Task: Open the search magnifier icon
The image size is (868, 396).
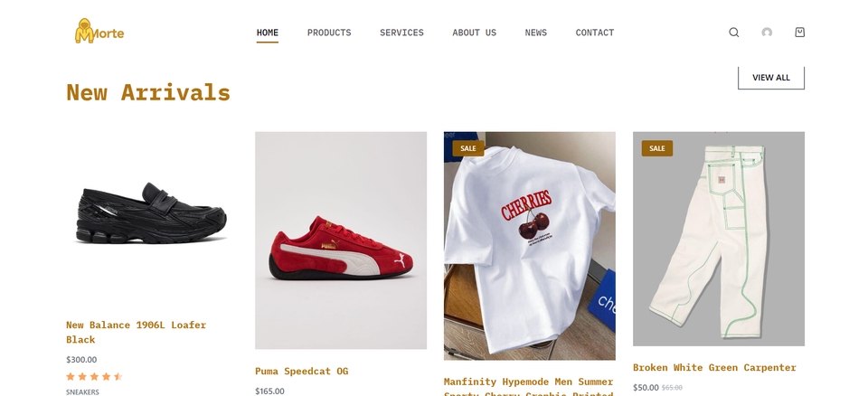Action: pos(733,33)
